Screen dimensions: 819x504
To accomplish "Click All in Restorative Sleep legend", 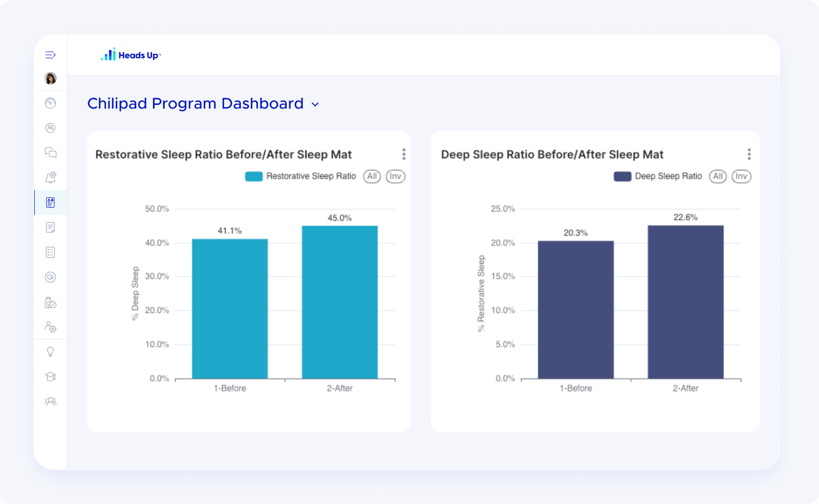I will point(372,177).
